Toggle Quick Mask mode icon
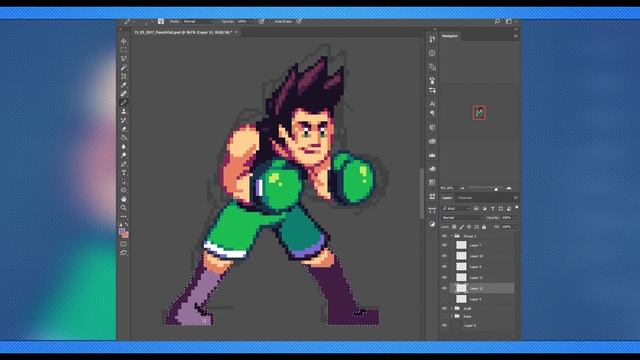Screen dimensions: 640x360 (123, 244)
